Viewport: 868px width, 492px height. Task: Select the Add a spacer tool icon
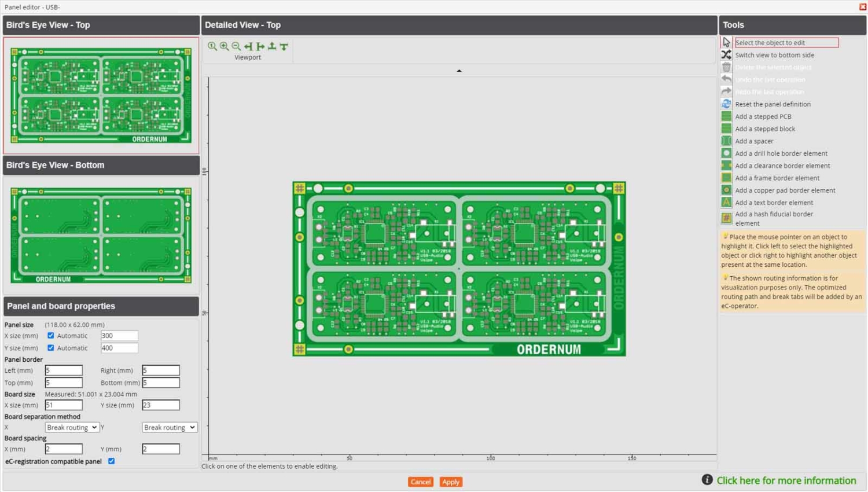tap(726, 141)
